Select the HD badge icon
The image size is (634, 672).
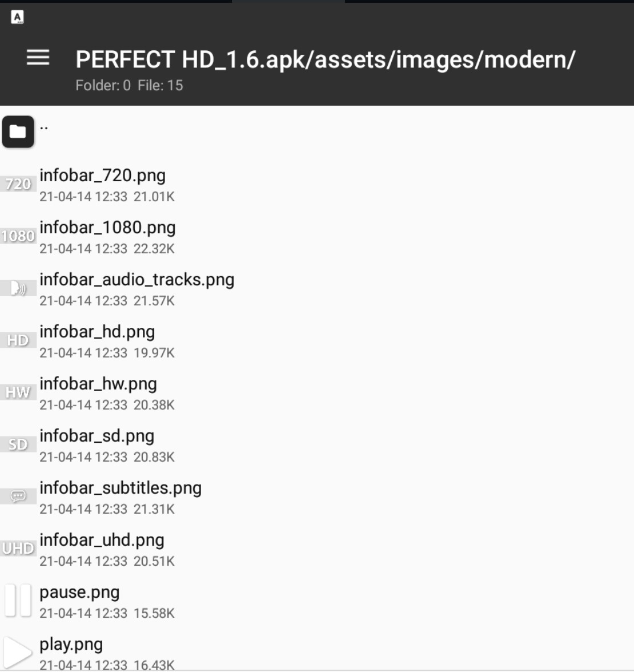[18, 340]
